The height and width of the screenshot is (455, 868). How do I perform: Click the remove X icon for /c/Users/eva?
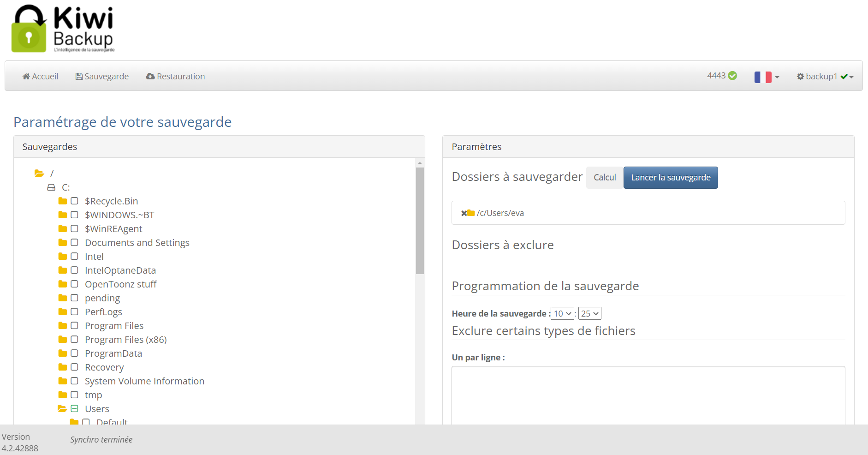(x=464, y=213)
